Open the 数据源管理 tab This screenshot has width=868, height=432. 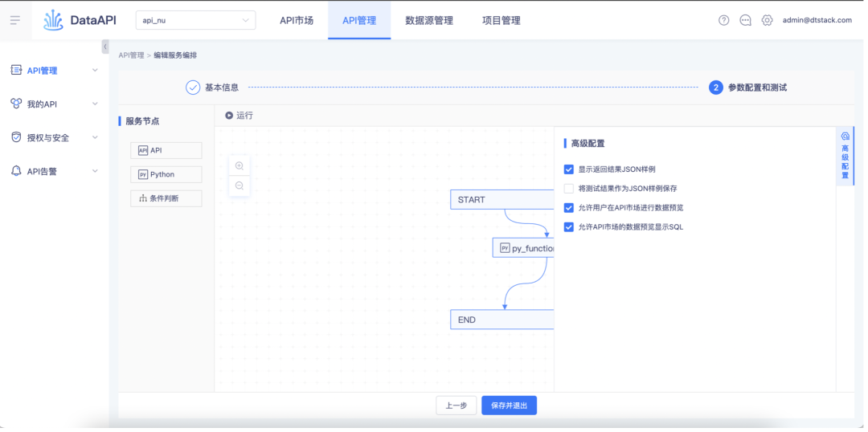coord(429,20)
